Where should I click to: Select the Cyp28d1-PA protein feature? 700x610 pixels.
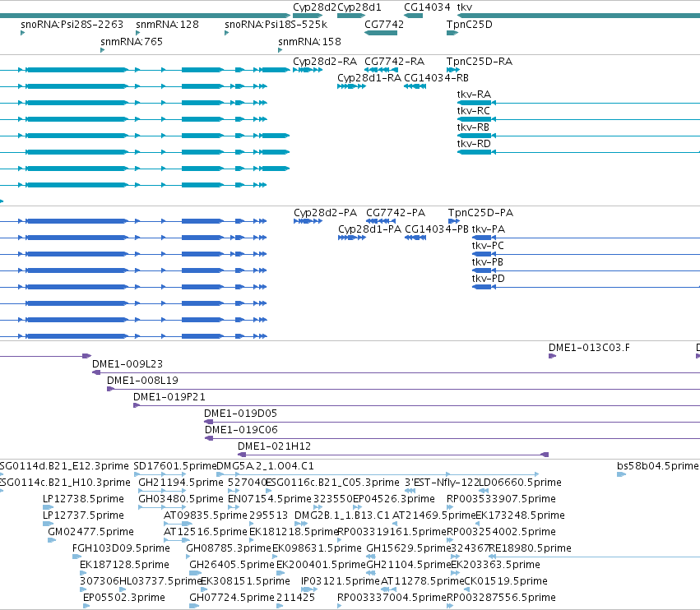point(352,238)
